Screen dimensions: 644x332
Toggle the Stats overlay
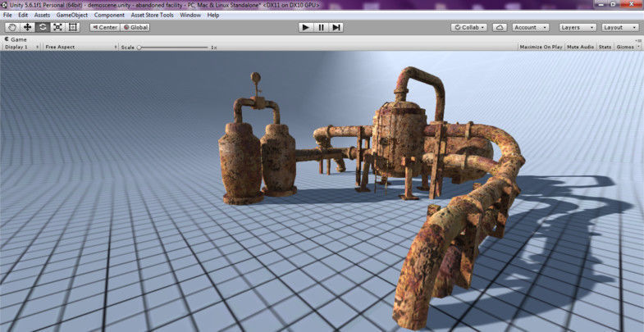point(605,48)
